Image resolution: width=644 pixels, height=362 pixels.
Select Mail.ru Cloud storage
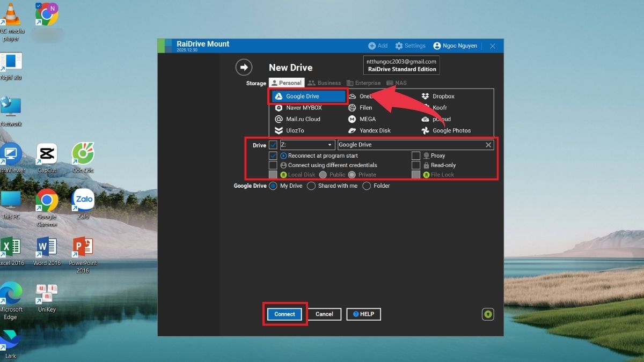coord(297,119)
